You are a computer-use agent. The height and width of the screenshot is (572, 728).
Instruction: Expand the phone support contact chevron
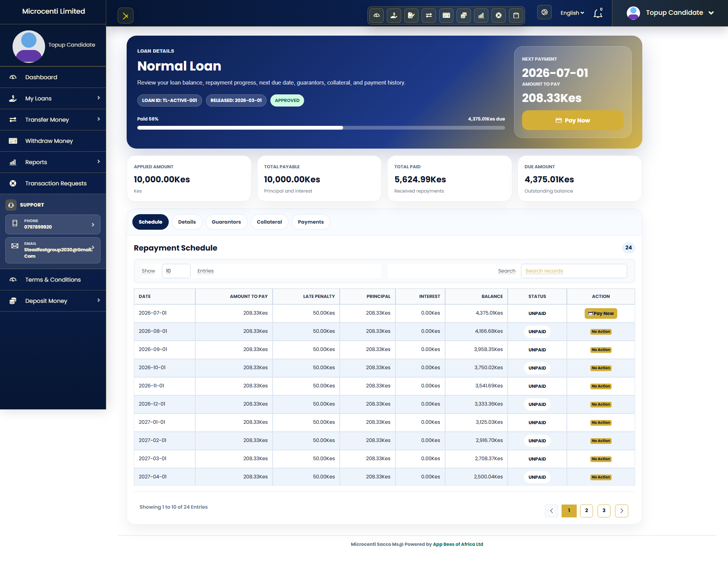point(93,225)
